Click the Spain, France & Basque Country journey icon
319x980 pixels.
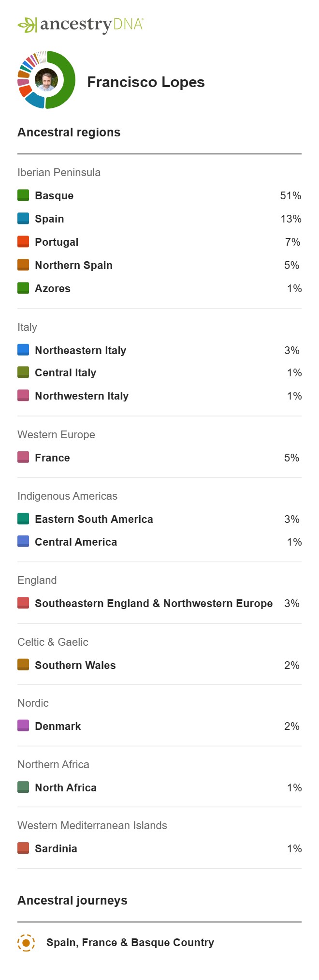26,942
